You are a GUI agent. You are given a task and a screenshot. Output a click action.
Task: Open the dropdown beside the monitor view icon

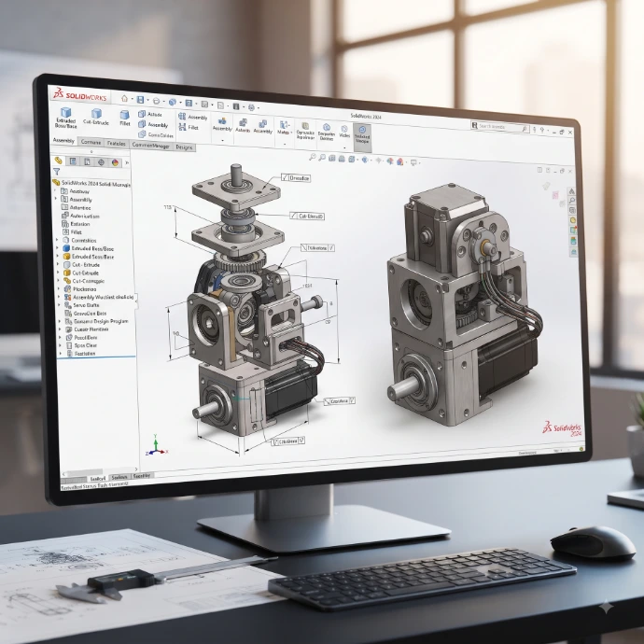click(x=419, y=162)
